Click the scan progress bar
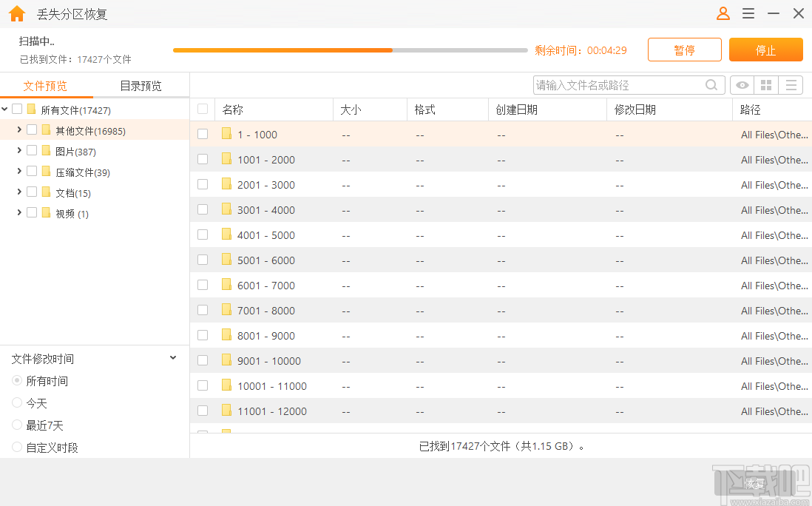 click(x=350, y=50)
